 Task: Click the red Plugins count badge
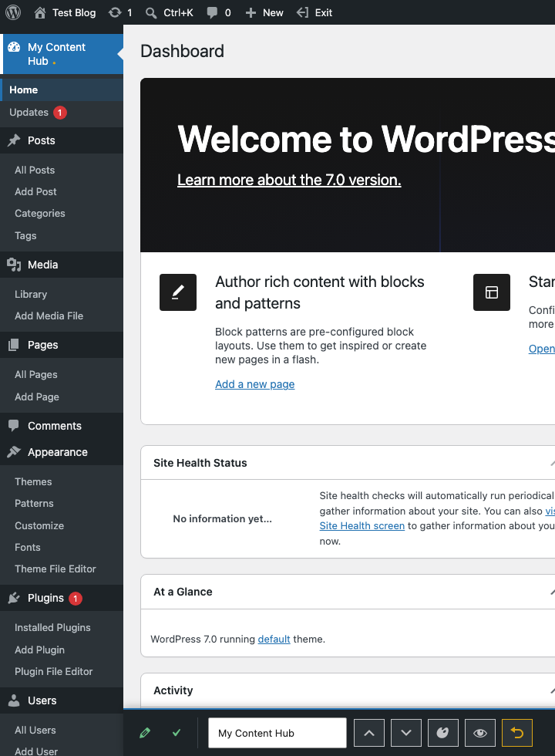[x=76, y=599]
